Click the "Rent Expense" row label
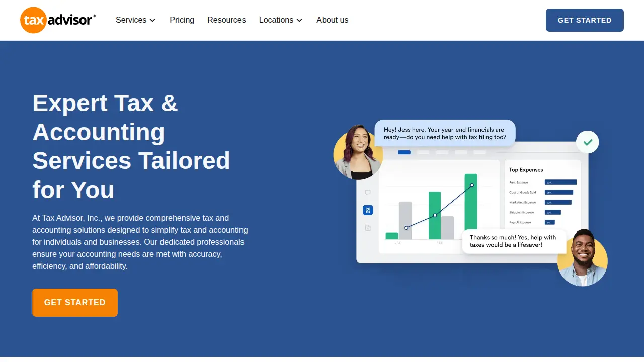The width and height of the screenshot is (644, 362). tap(519, 182)
